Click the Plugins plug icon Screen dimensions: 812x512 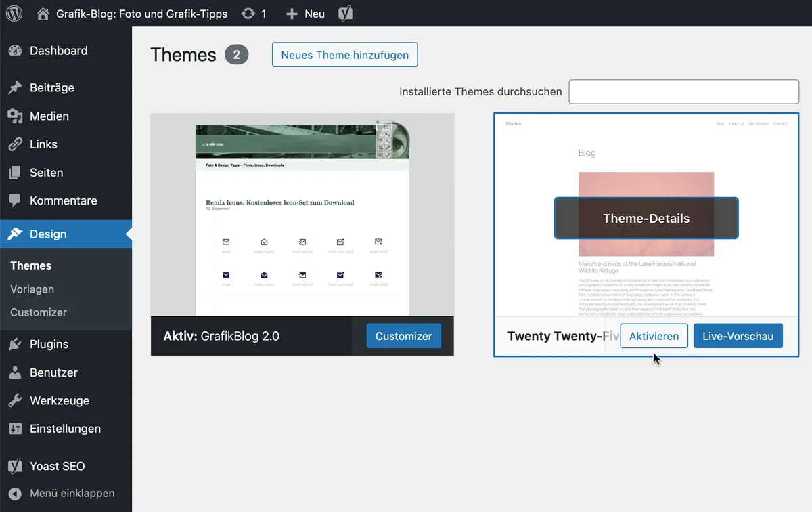tap(15, 344)
